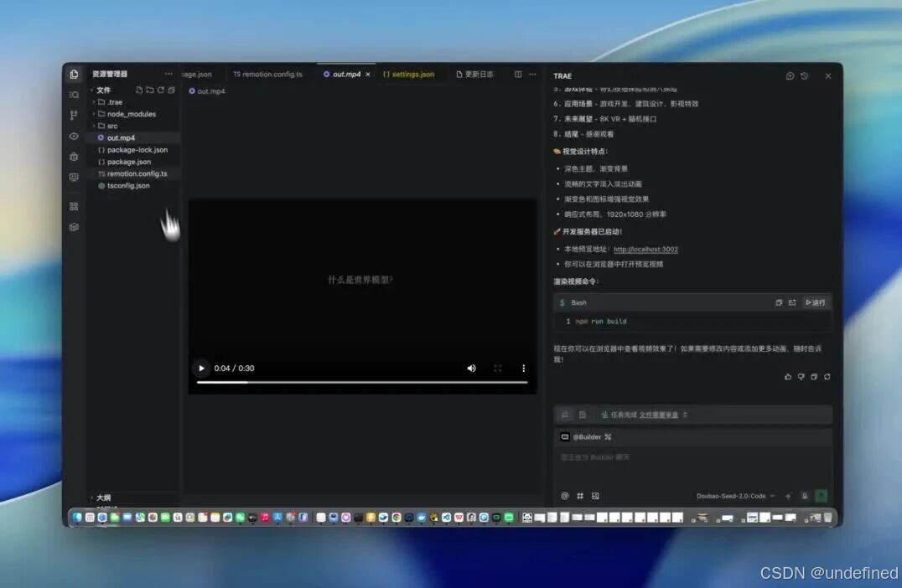Copy the Bash code block
The height and width of the screenshot is (588, 902).
778,302
